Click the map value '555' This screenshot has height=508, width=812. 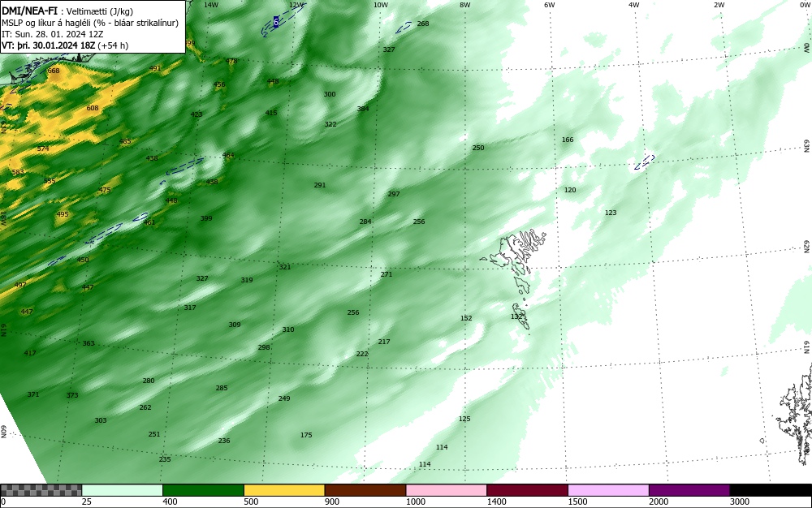(50, 181)
